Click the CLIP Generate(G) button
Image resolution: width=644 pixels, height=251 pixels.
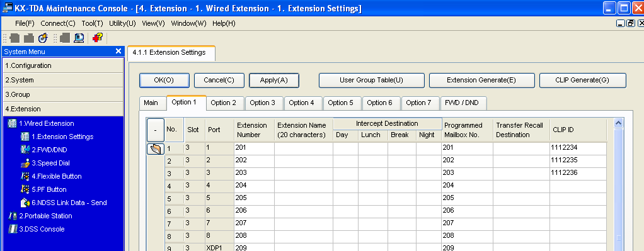[582, 81]
